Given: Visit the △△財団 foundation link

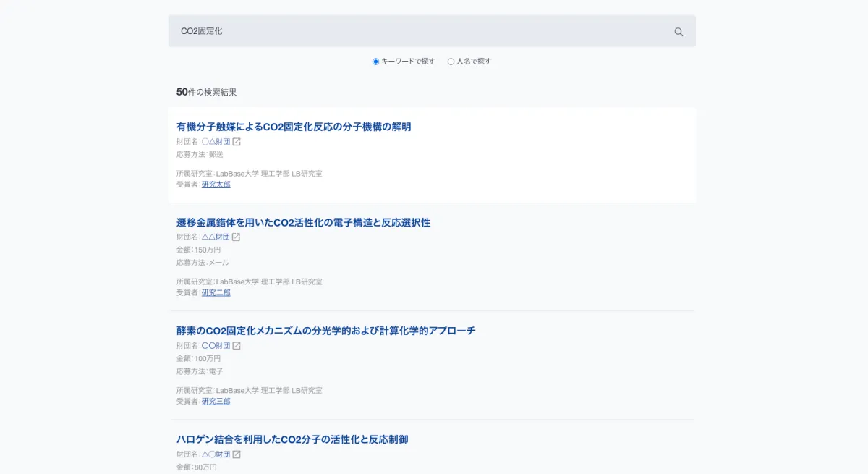Looking at the screenshot, I should [216, 237].
